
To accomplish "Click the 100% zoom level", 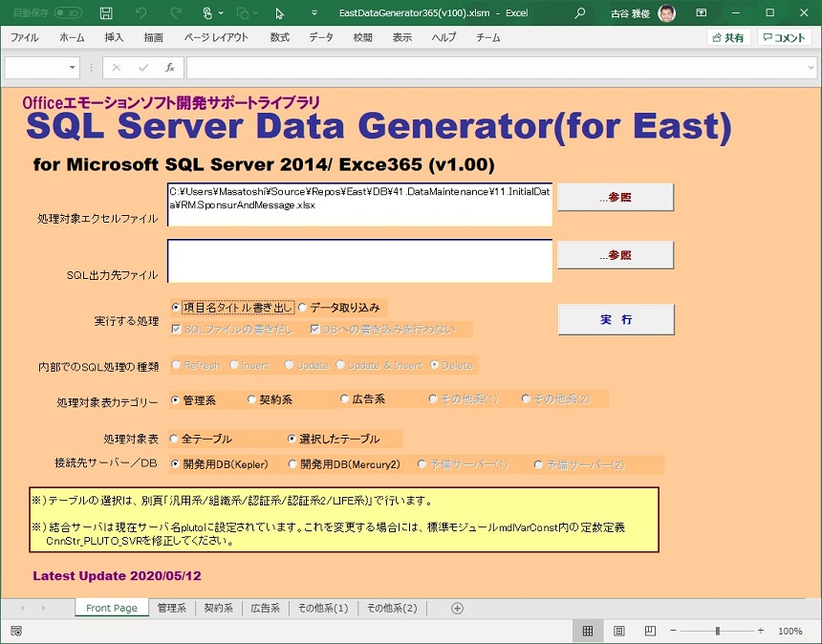I will coord(790,631).
